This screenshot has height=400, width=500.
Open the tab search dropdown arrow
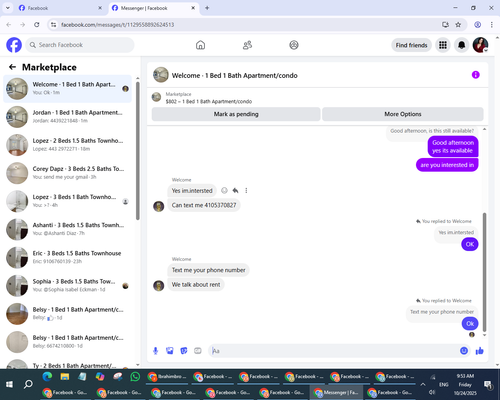click(8, 8)
